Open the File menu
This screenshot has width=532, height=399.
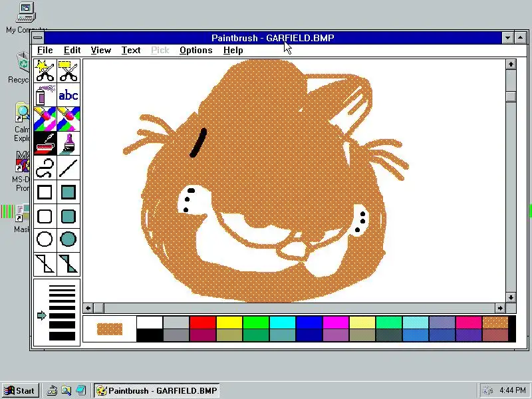(x=45, y=51)
